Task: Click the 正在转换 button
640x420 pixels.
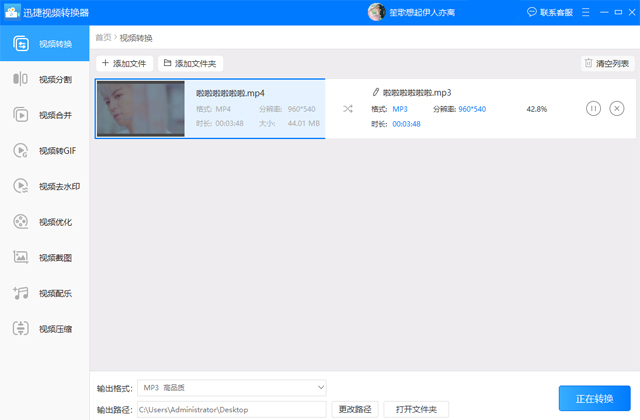Action: click(594, 398)
